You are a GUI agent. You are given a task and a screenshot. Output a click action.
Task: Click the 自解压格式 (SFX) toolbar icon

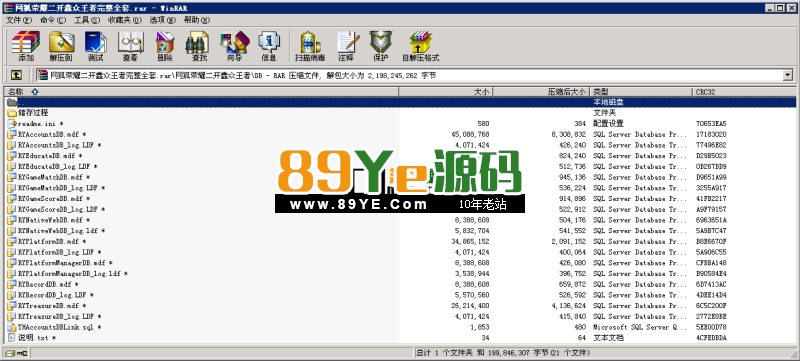420,46
